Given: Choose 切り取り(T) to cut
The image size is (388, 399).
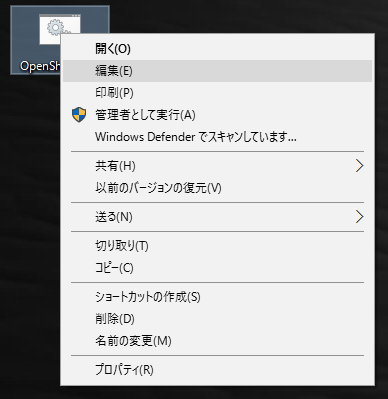Looking at the screenshot, I should click(x=217, y=246).
